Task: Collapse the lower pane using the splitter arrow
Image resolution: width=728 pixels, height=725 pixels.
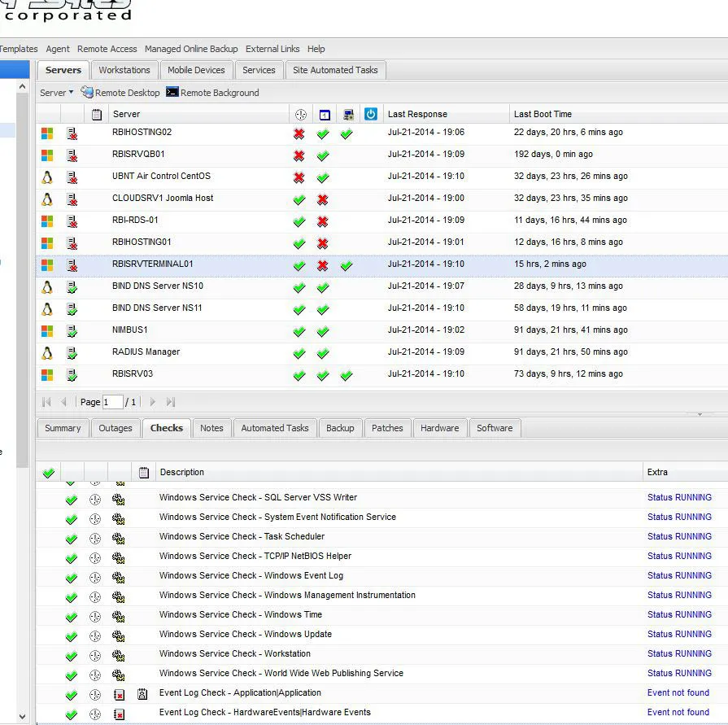Action: pos(700,414)
